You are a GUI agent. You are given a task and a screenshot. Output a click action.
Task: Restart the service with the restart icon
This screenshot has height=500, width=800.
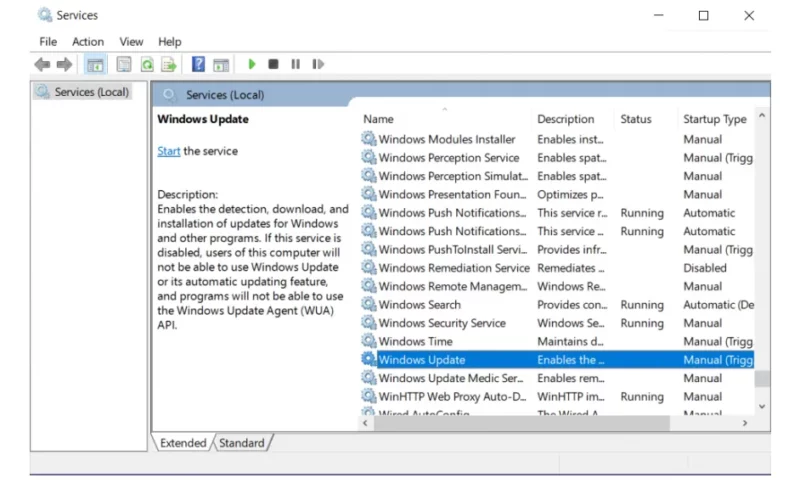pyautogui.click(x=318, y=64)
